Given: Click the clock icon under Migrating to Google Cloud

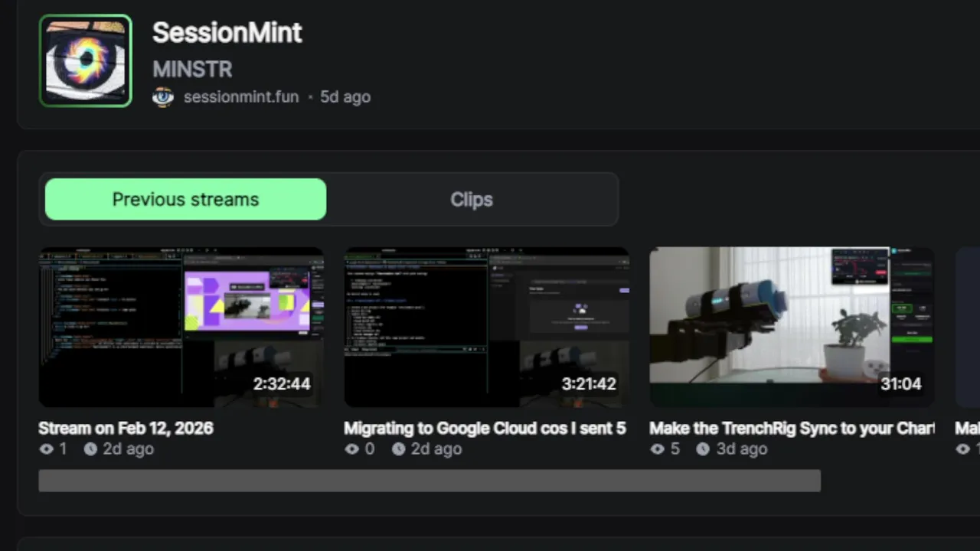Looking at the screenshot, I should [398, 449].
